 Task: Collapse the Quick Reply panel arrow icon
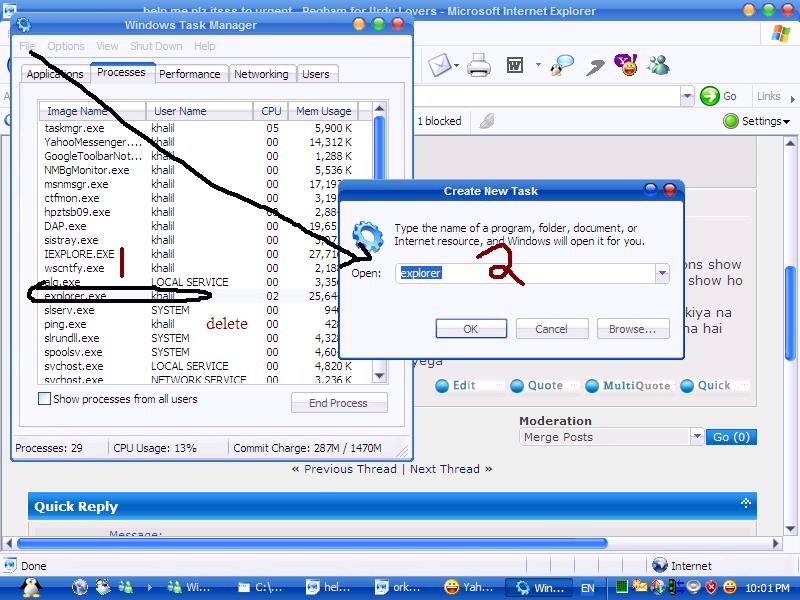746,504
